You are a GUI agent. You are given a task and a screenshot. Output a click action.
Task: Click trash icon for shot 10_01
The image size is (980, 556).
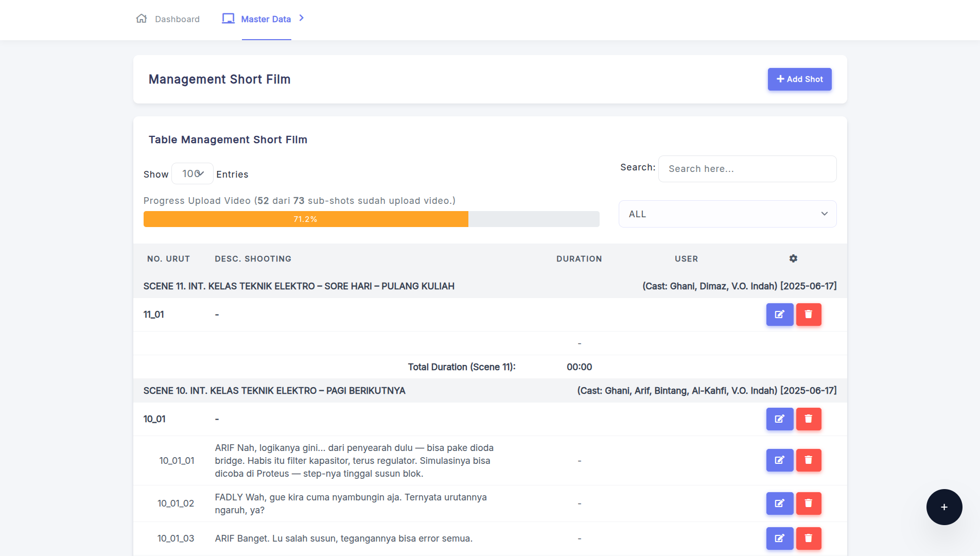click(x=808, y=419)
